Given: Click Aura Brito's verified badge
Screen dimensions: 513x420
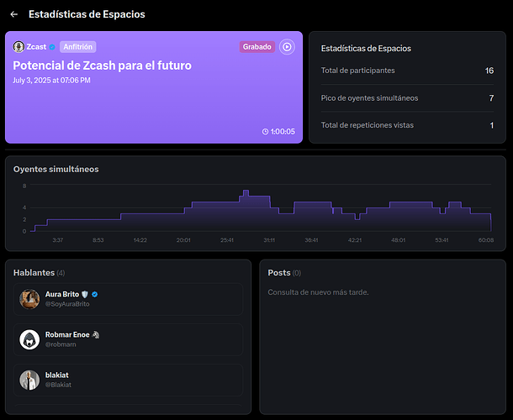Looking at the screenshot, I should (x=94, y=295).
